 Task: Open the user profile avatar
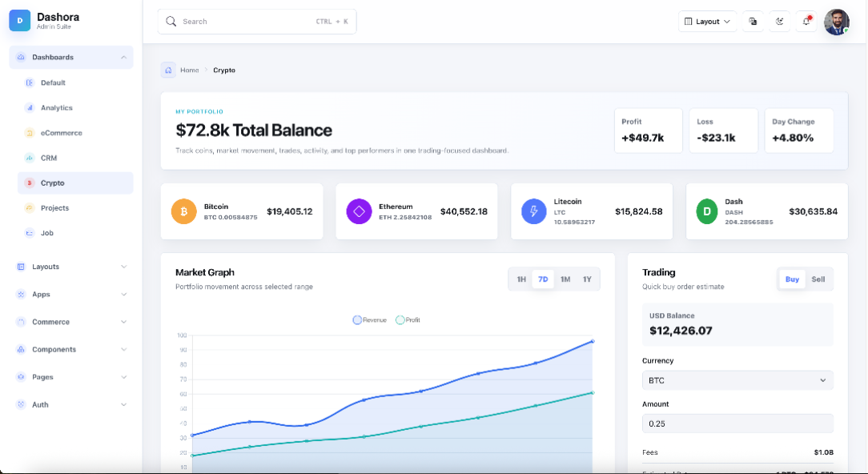(837, 22)
